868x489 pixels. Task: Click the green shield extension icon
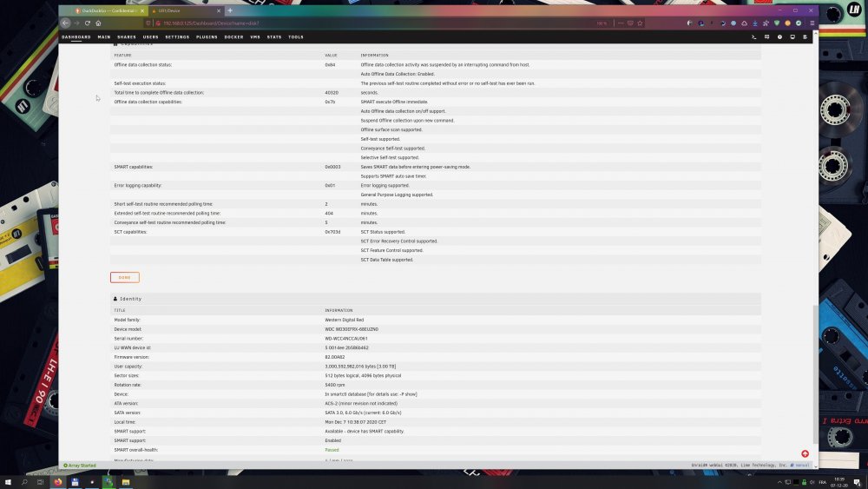(777, 23)
